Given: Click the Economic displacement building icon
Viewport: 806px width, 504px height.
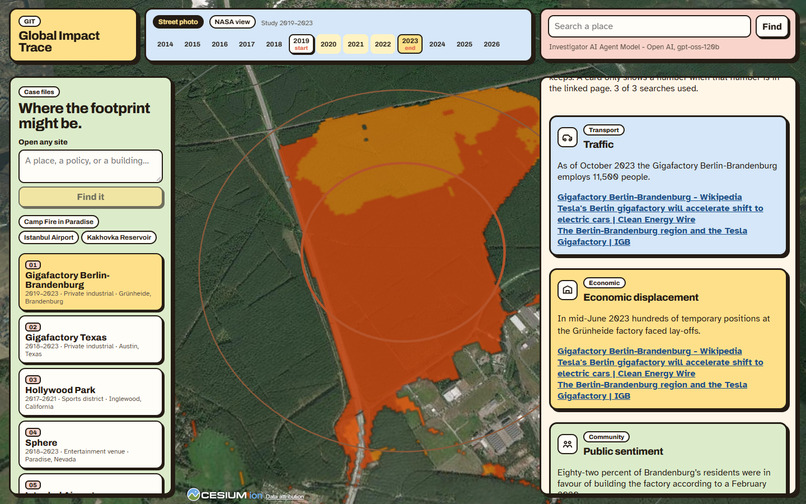Looking at the screenshot, I should tap(567, 290).
